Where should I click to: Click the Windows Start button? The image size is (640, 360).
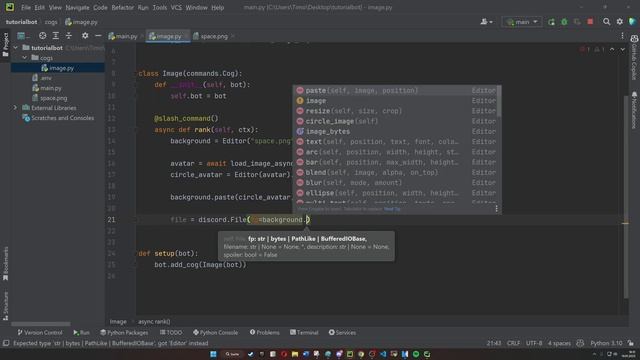coord(213,354)
